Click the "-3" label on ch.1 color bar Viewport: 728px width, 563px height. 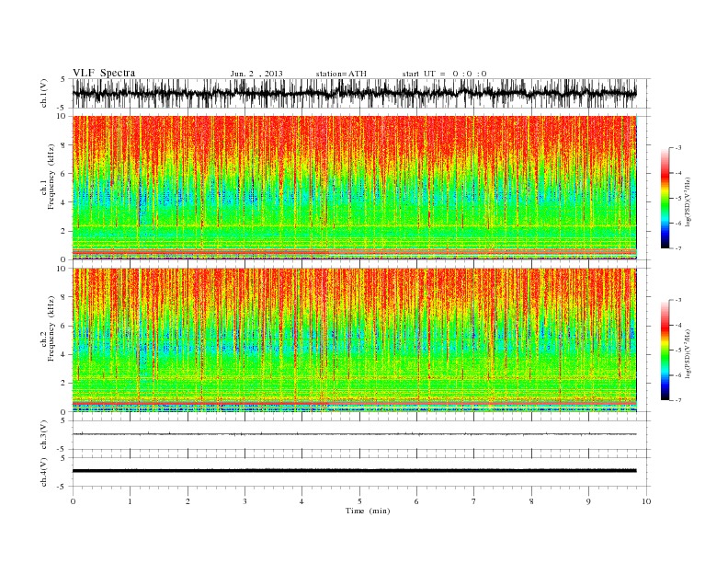point(678,148)
